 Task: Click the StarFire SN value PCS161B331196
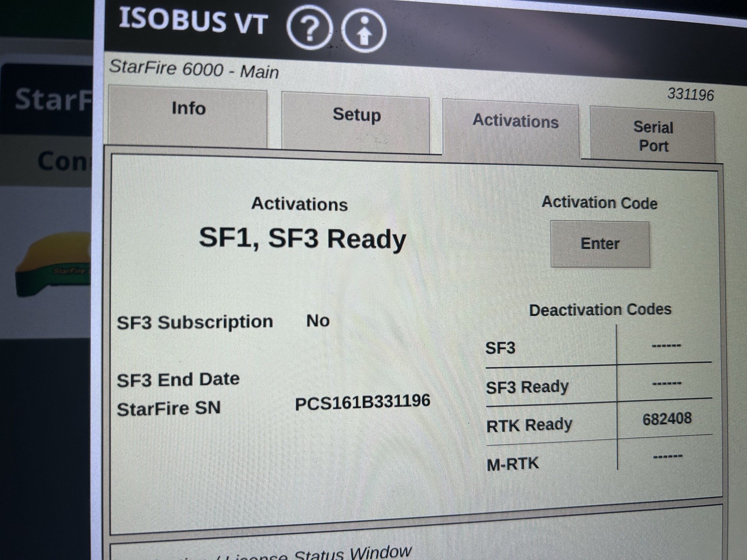[362, 402]
